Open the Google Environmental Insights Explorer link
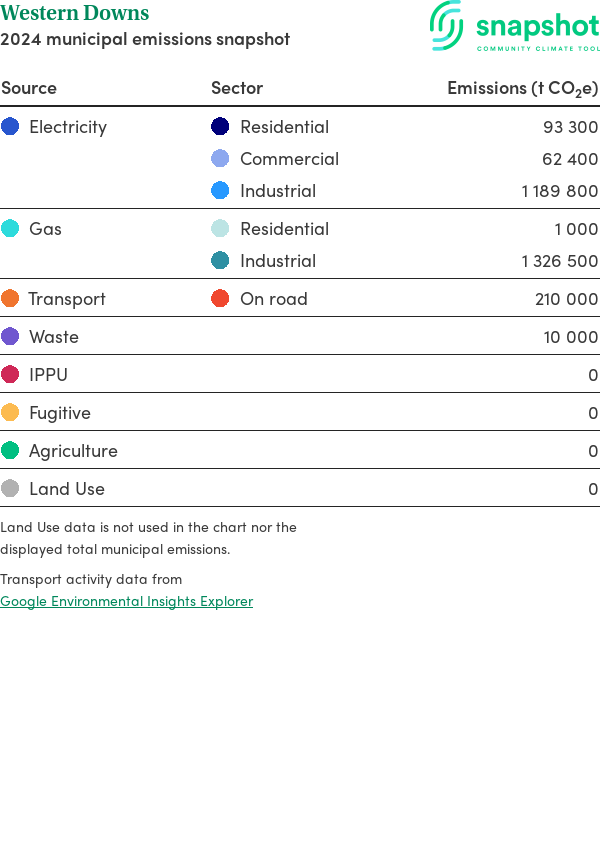Screen dimensions: 600x850 click(127, 601)
